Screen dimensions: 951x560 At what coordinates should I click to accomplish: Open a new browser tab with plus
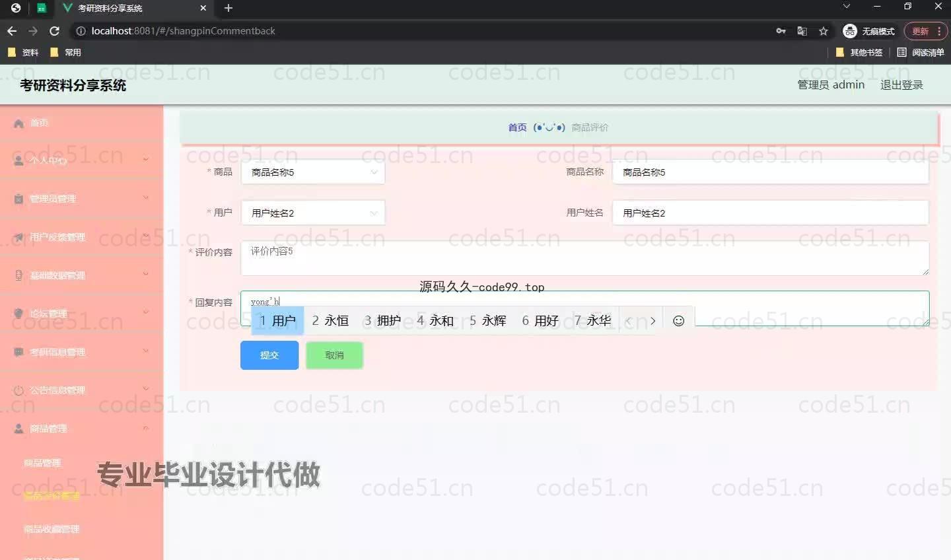[x=229, y=8]
